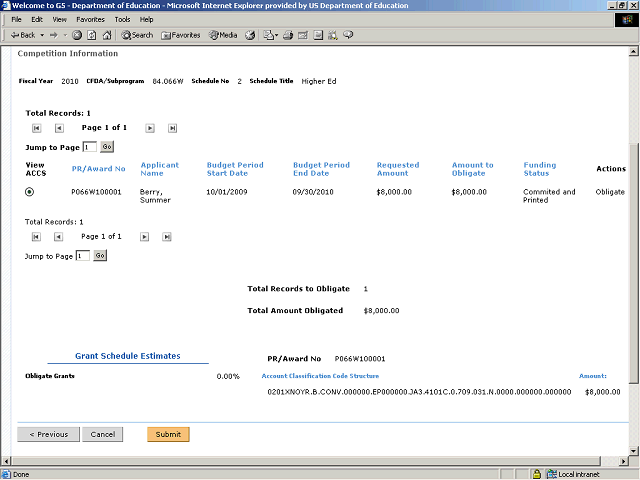
Task: Go to next page in upper pager
Action: pyautogui.click(x=150, y=128)
